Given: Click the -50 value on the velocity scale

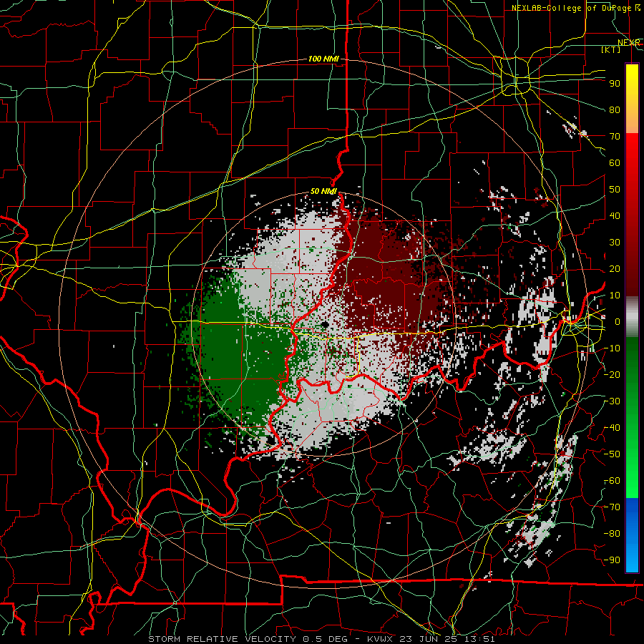Looking at the screenshot, I should click(612, 454).
